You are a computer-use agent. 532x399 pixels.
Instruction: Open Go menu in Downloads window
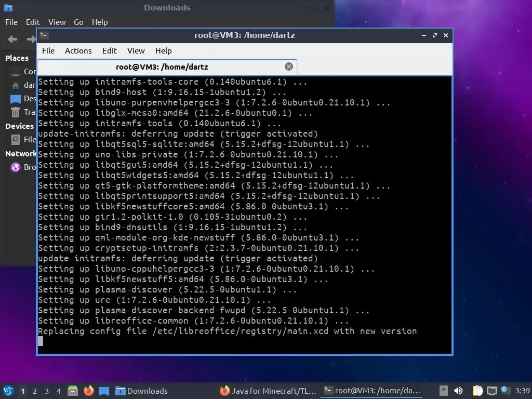click(x=79, y=22)
